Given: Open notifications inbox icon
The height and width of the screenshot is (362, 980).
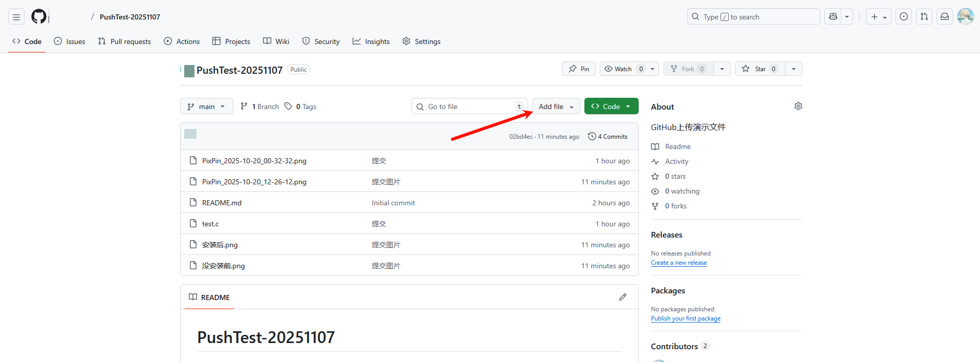Looking at the screenshot, I should click(x=945, y=17).
